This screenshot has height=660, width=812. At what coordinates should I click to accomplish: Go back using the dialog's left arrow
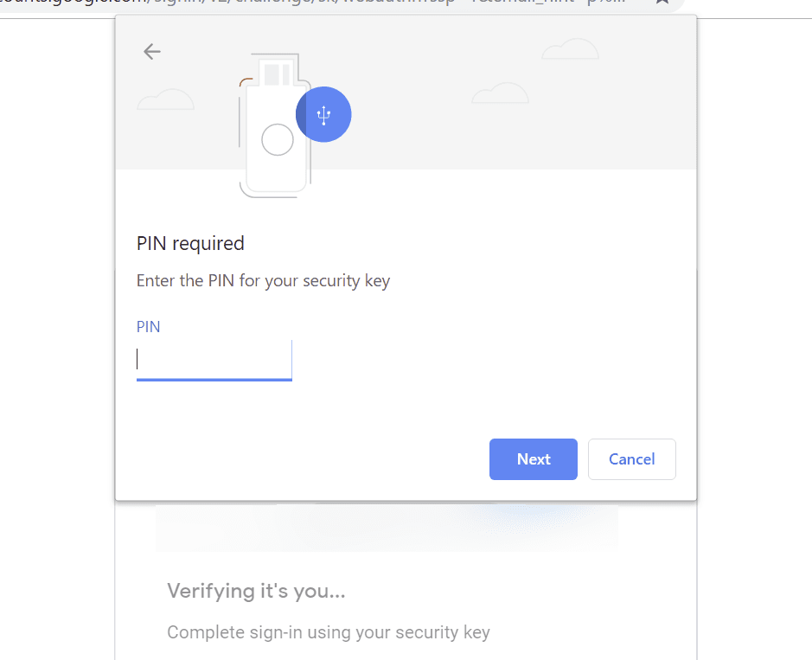pyautogui.click(x=151, y=51)
